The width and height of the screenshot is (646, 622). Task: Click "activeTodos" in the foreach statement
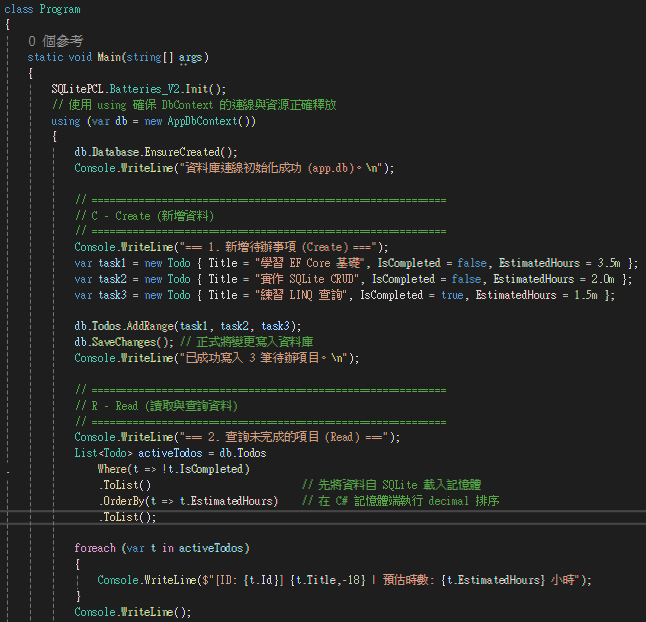(211, 548)
